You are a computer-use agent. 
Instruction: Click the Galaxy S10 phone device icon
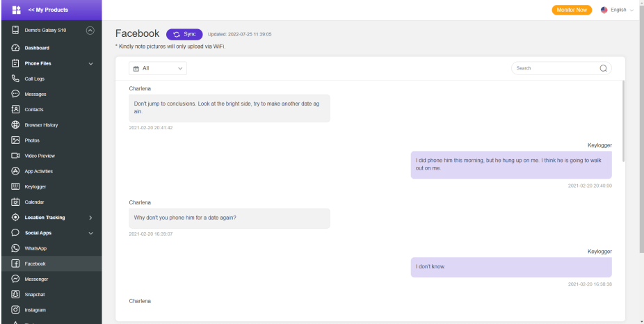[x=15, y=30]
